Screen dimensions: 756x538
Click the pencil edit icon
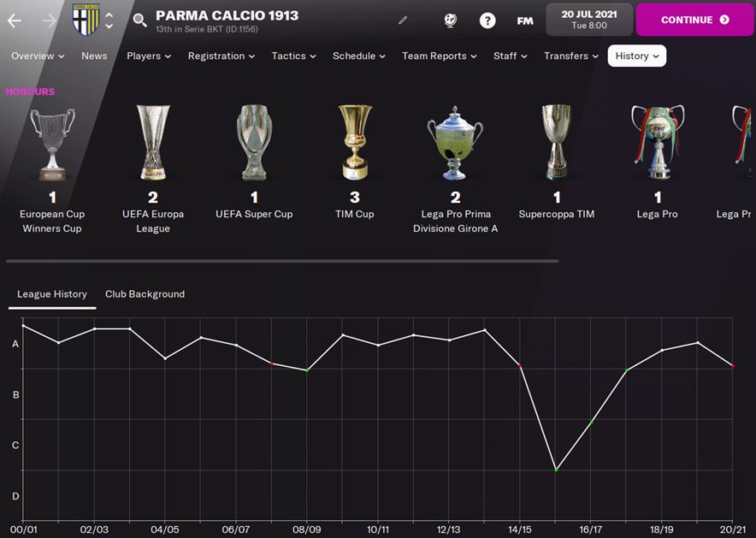[x=404, y=21]
